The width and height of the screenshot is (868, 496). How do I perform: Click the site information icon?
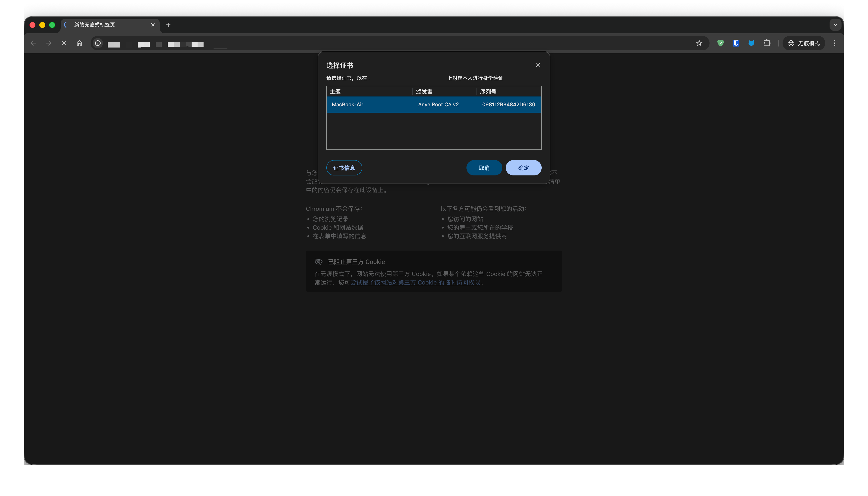[98, 43]
